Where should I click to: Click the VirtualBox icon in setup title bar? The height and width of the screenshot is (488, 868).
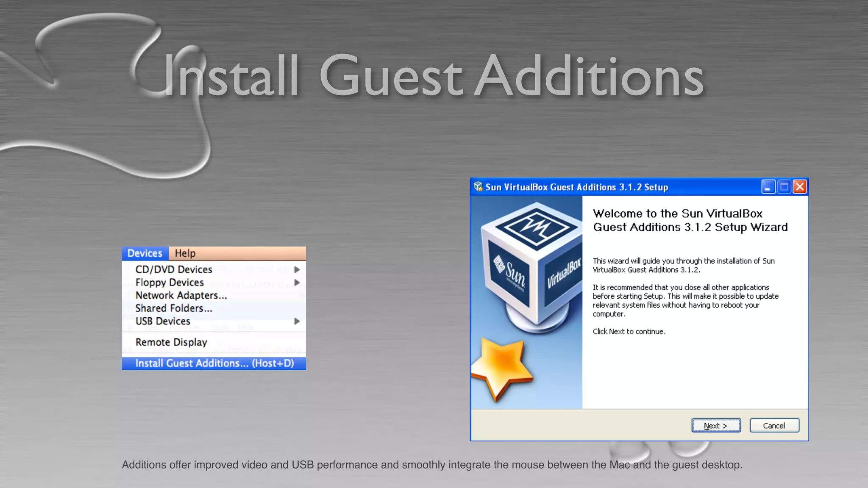tap(478, 187)
